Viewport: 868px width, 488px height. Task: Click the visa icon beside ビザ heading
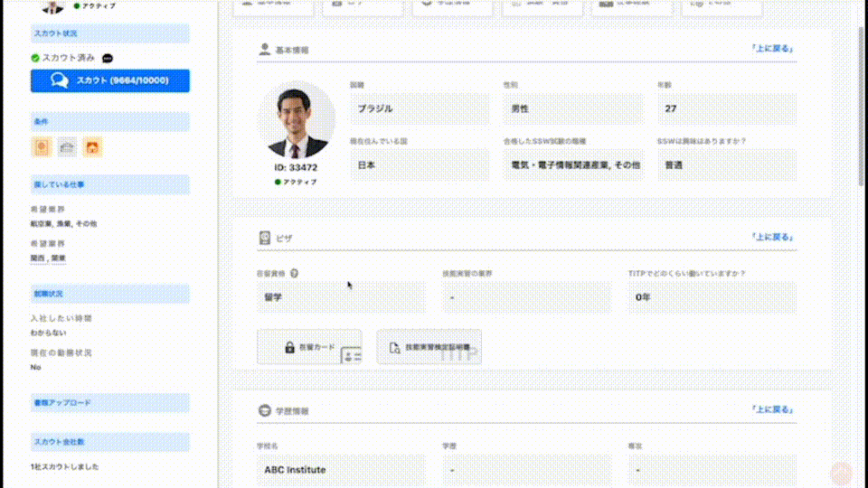coord(264,239)
